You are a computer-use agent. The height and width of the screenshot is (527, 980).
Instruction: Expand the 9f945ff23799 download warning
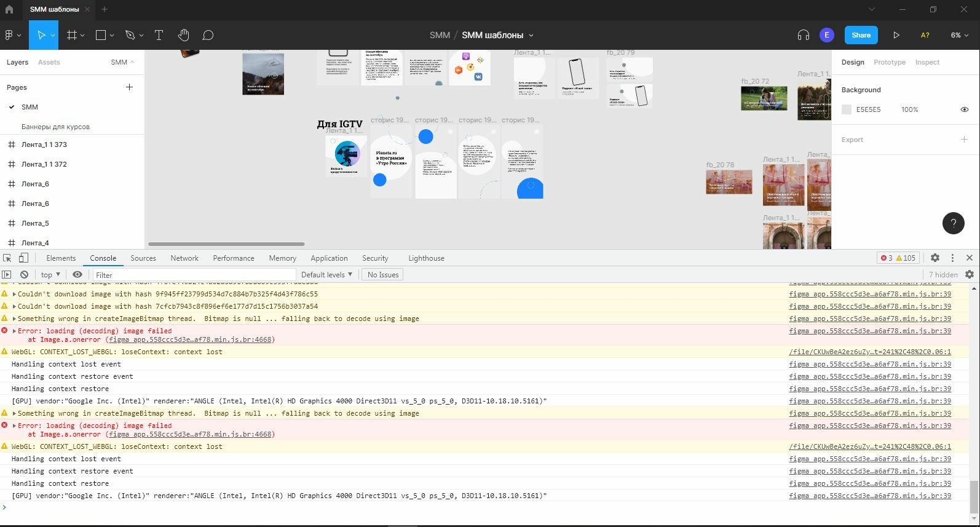pos(14,294)
